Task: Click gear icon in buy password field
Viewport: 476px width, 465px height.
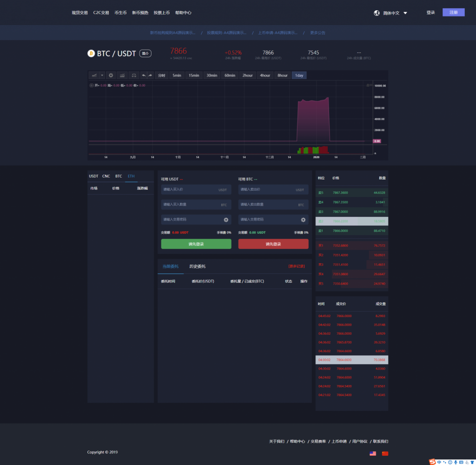Action: pos(226,219)
